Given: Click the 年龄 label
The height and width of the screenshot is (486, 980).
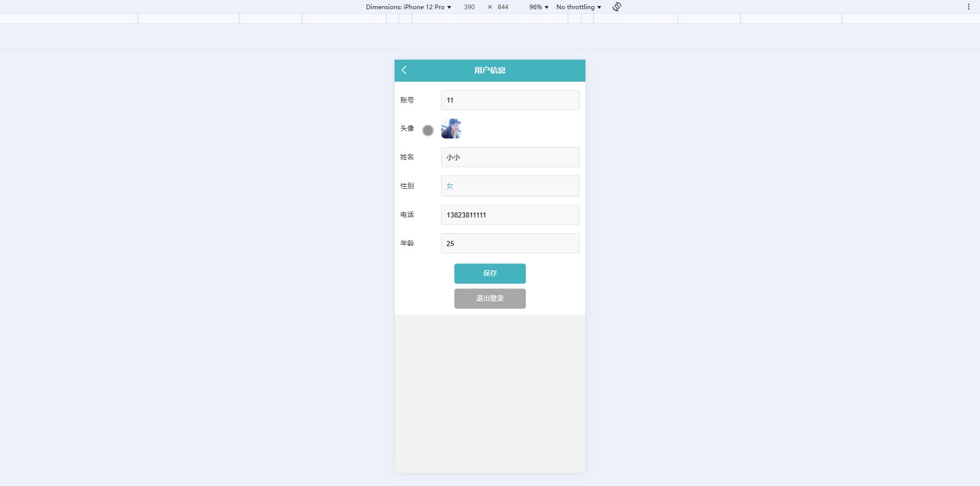Looking at the screenshot, I should pos(407,243).
